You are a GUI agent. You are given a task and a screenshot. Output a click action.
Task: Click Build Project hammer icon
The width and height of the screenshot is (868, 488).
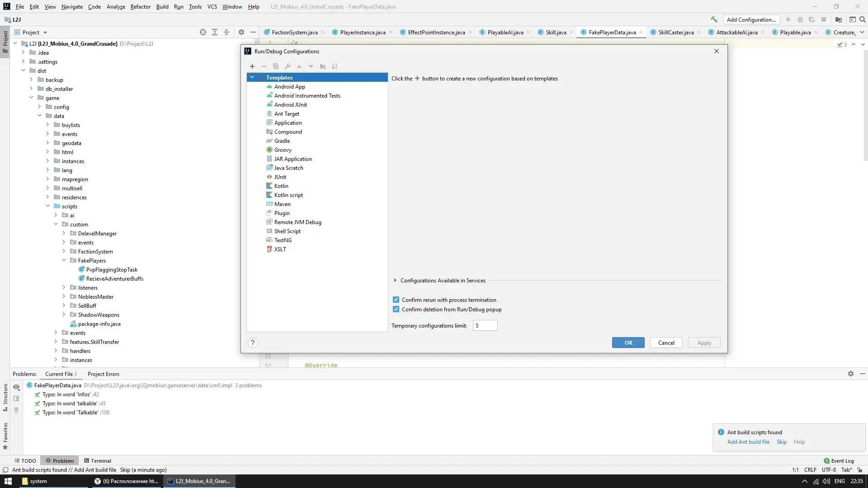[714, 19]
